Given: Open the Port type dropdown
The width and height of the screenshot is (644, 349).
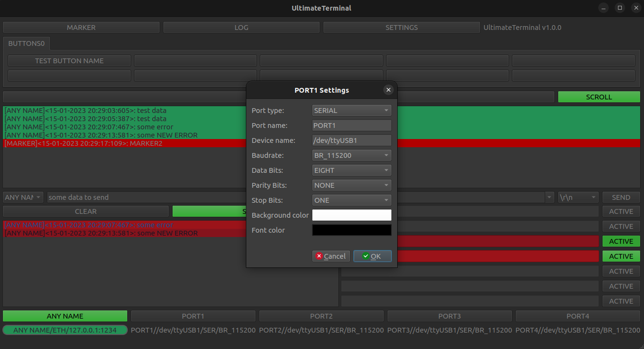Looking at the screenshot, I should point(351,110).
